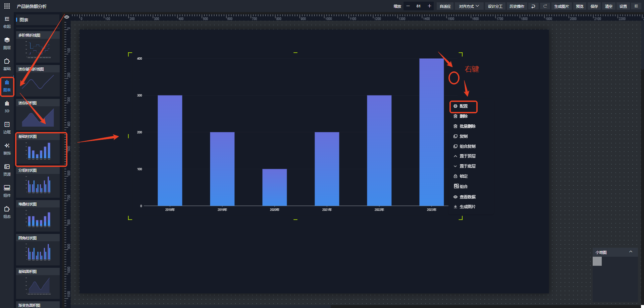Open the 边框 border category

point(7,128)
